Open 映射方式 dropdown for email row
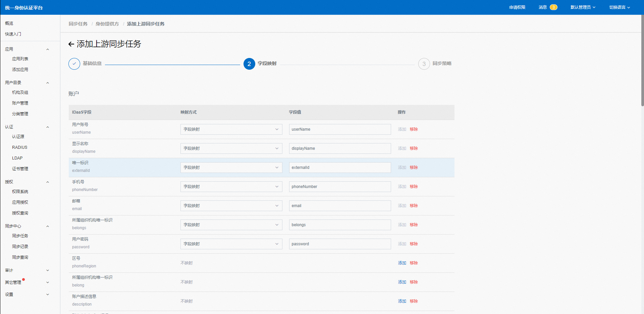Viewport: 644px width, 314px height. tap(231, 206)
